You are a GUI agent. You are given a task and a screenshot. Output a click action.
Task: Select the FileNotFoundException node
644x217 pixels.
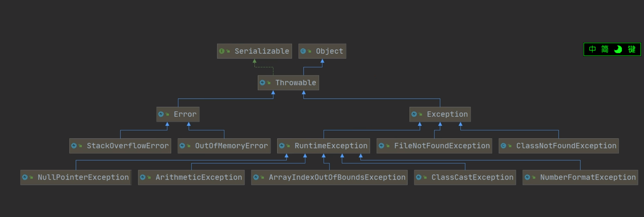coord(434,146)
